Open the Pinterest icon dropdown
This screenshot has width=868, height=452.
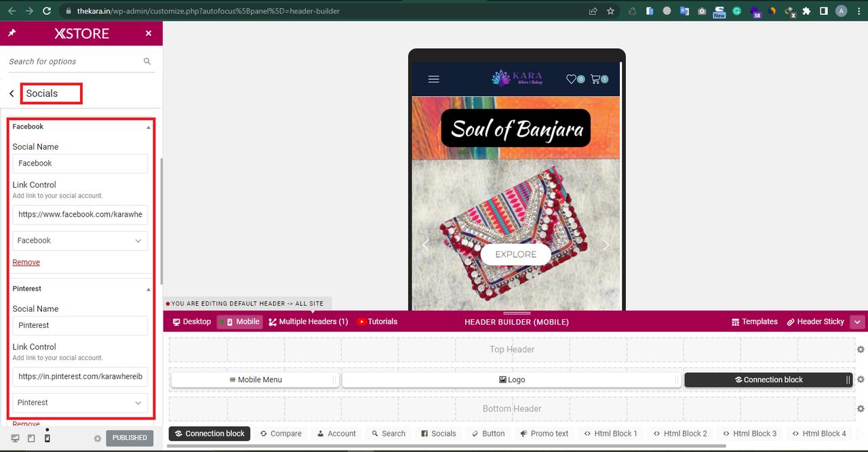(80, 403)
